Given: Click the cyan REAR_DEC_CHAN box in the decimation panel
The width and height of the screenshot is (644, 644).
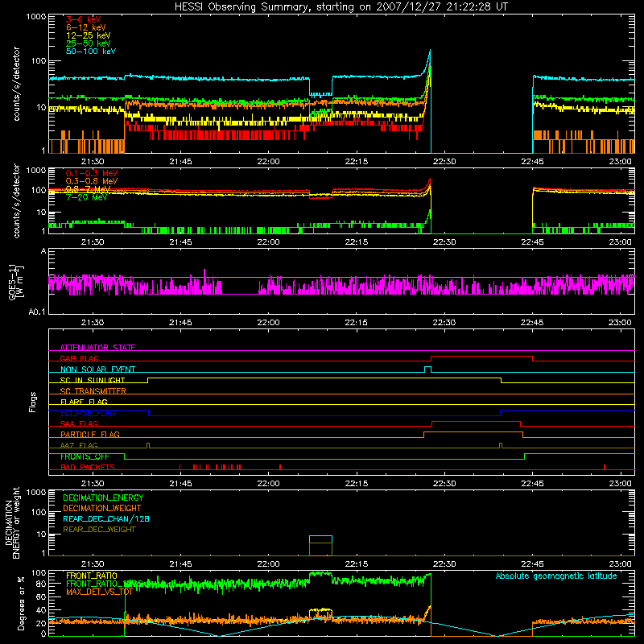Looking at the screenshot, I should [x=320, y=539].
